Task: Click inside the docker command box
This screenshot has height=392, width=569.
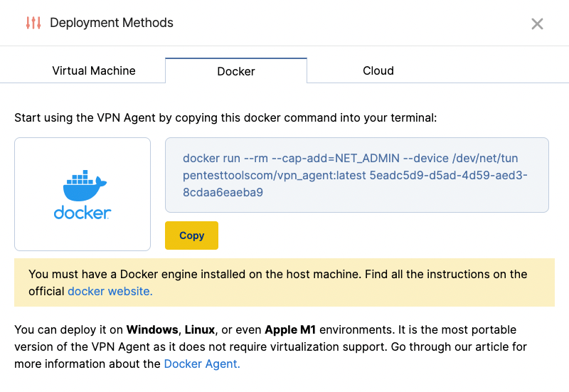Action: (x=356, y=175)
